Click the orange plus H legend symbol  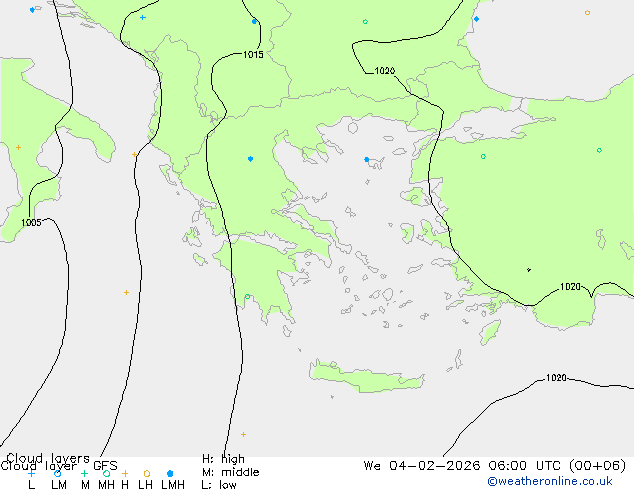click(x=125, y=473)
